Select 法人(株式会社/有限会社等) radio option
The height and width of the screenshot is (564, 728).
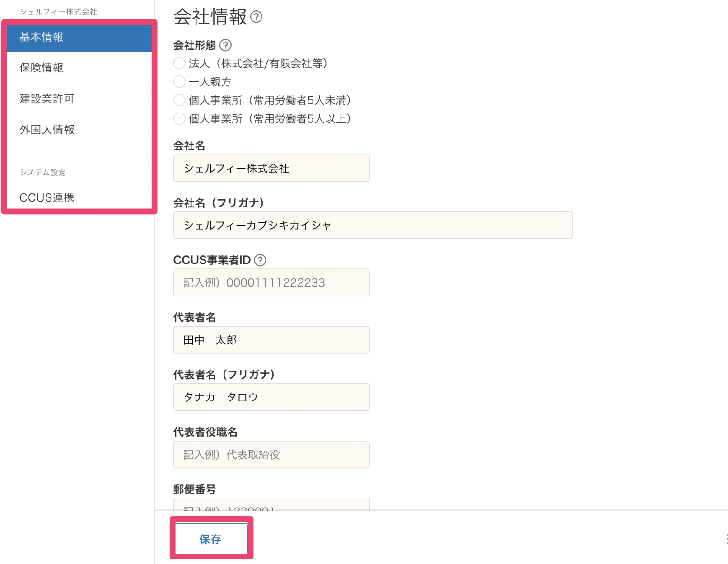click(179, 63)
